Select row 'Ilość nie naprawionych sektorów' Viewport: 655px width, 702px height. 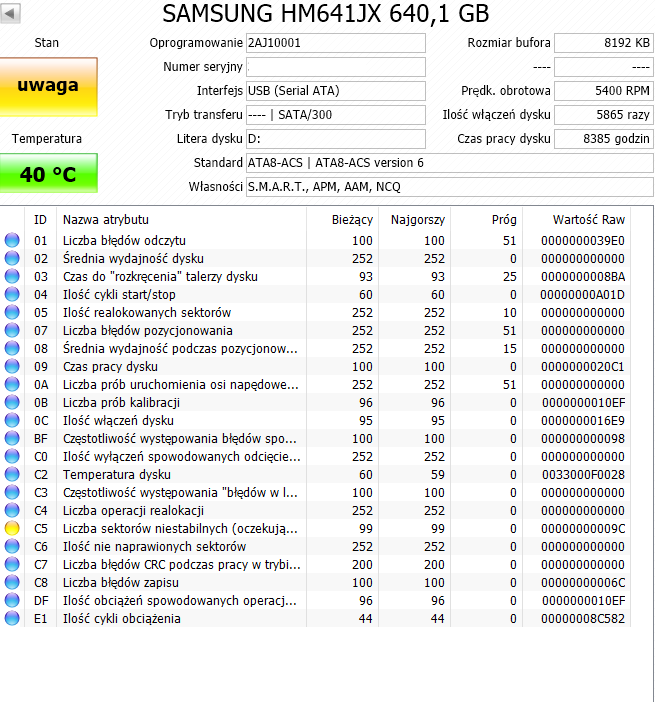click(315, 546)
